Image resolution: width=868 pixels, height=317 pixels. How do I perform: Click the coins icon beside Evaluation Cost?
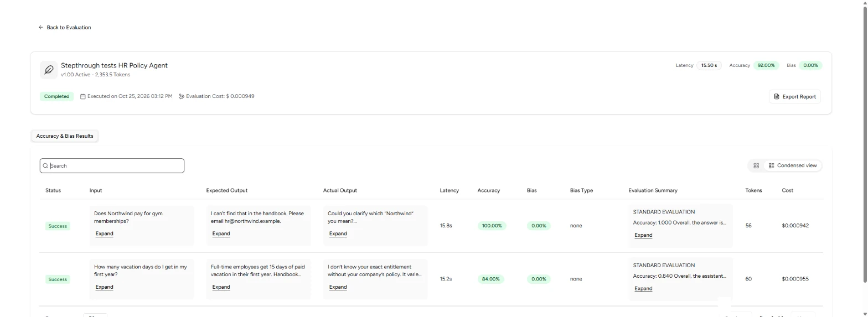(182, 96)
